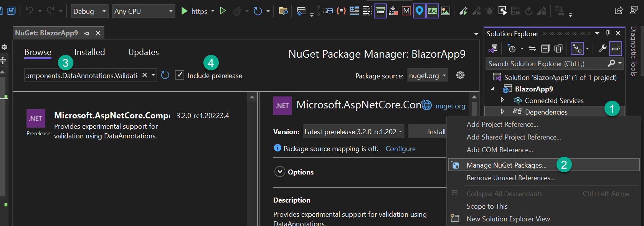The image size is (644, 226).
Task: Click the Configure package source mapping link
Action: pyautogui.click(x=400, y=148)
